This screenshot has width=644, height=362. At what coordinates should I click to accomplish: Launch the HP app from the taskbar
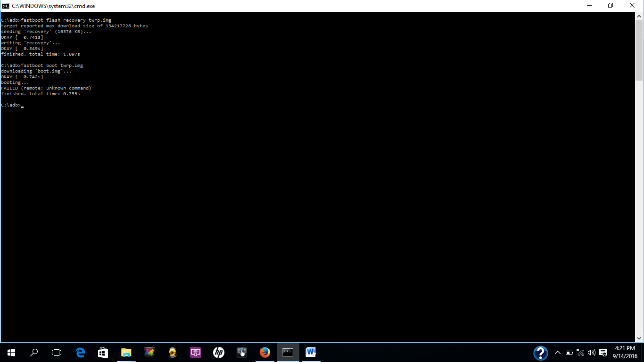point(218,352)
